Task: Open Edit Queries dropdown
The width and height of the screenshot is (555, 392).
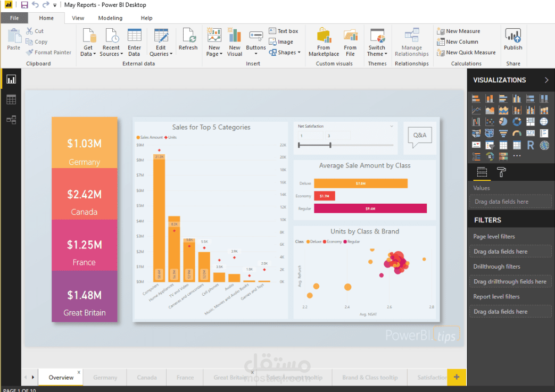Action: coord(161,42)
